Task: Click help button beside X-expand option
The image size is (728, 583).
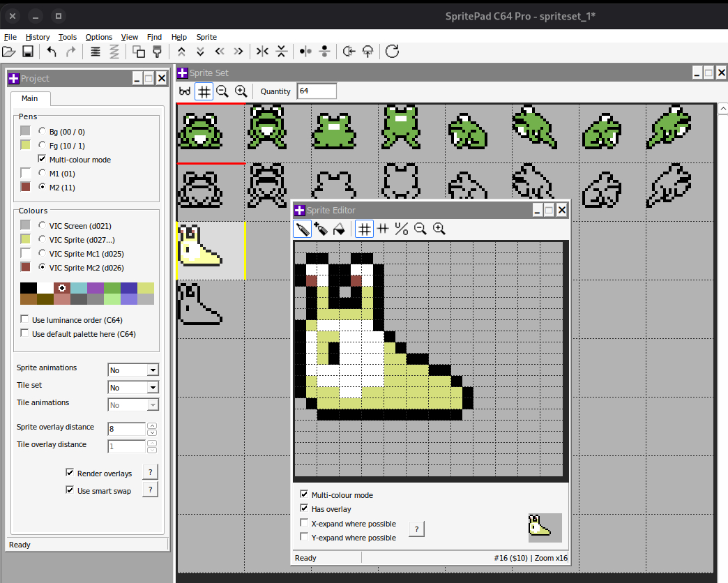Action: pyautogui.click(x=416, y=529)
